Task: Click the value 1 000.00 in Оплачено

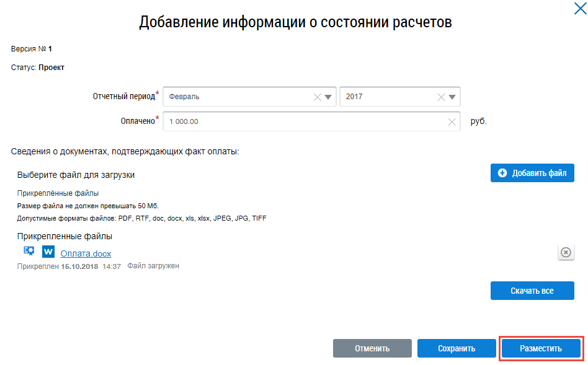Action: point(184,122)
